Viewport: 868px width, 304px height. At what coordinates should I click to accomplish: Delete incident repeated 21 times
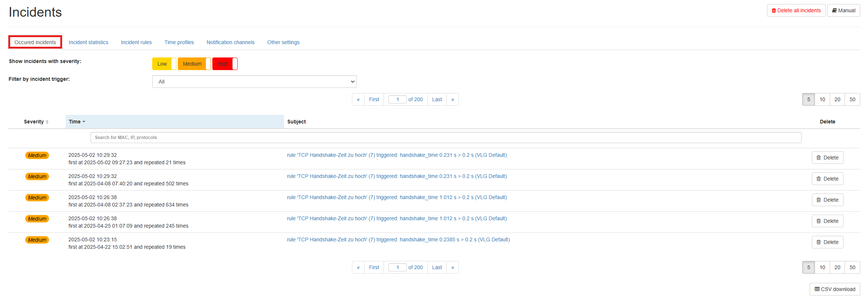coord(828,158)
